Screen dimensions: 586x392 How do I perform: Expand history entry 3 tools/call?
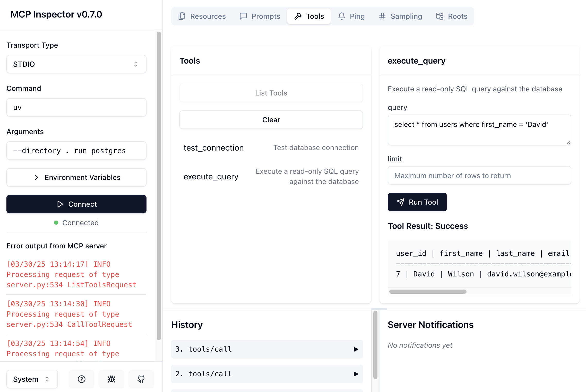(267, 349)
